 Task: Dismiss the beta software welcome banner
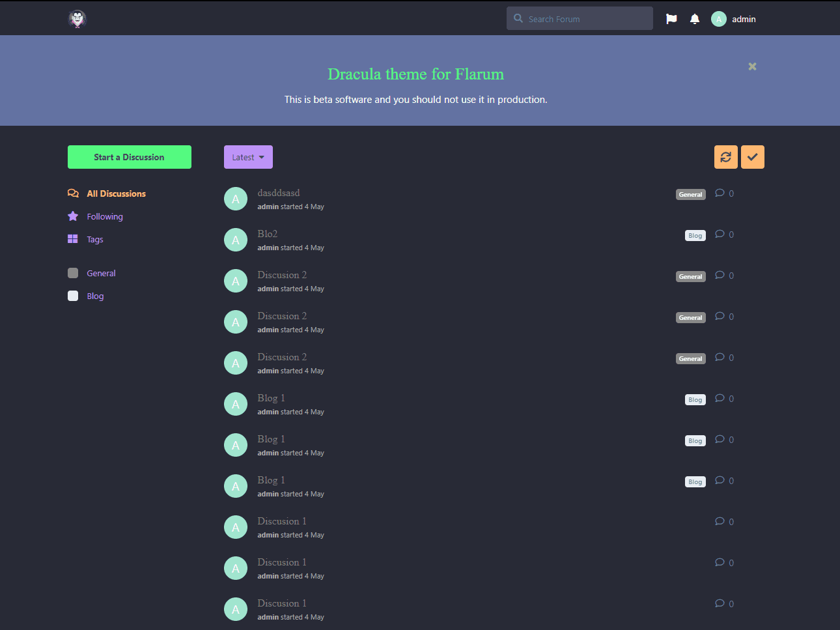[752, 66]
